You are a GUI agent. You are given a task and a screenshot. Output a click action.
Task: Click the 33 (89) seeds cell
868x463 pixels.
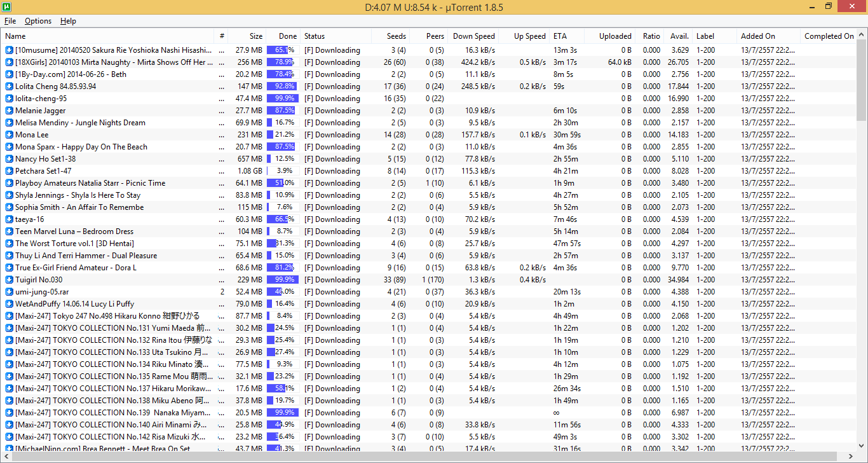coord(395,280)
